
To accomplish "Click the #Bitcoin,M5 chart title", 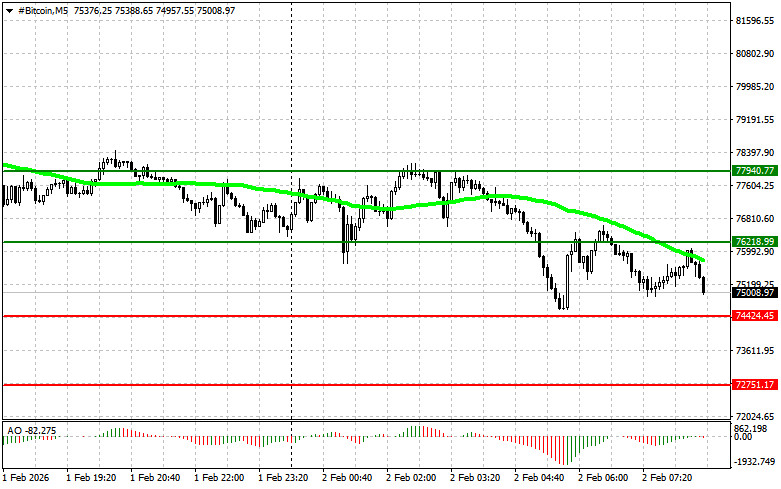I will 43,10.
